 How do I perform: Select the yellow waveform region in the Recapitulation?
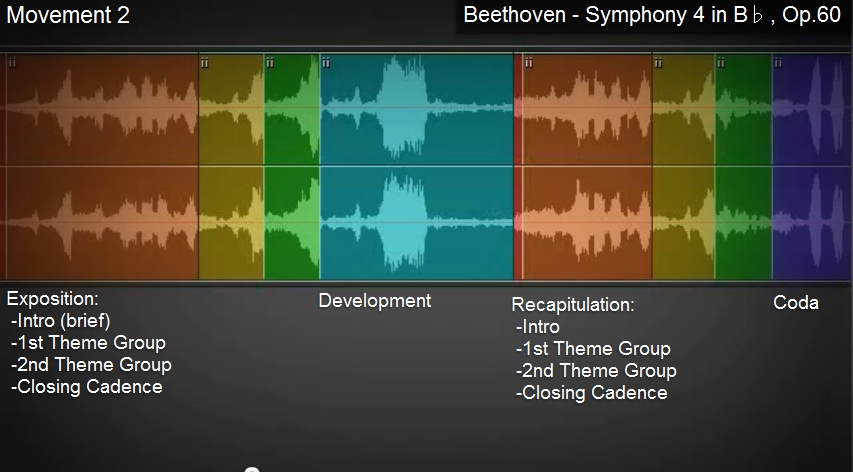tap(684, 166)
